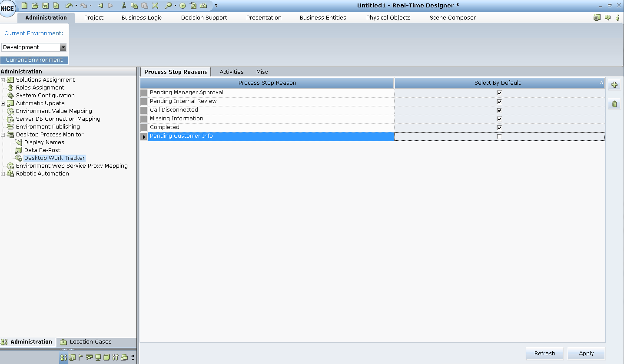This screenshot has height=364, width=624.
Task: Select Display Names tree item
Action: (44, 142)
